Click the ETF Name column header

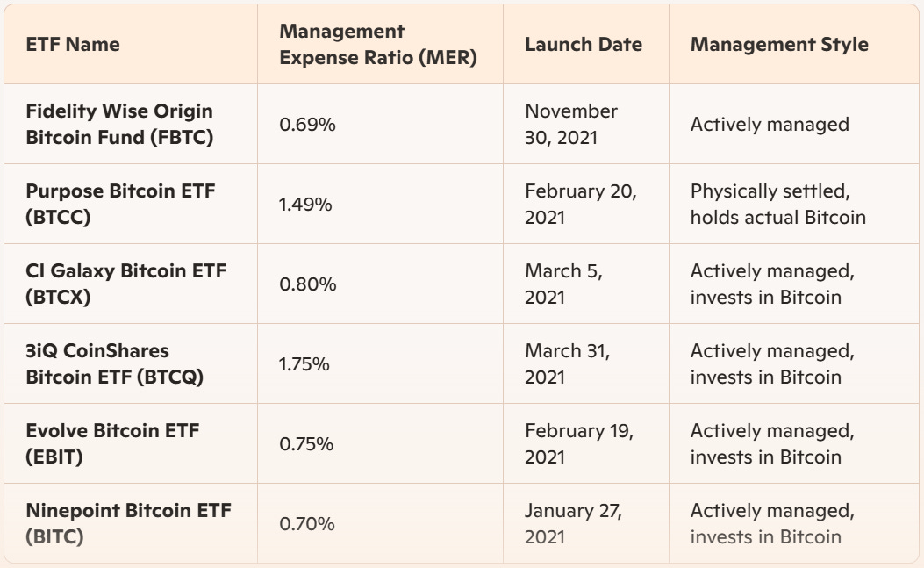tap(73, 44)
